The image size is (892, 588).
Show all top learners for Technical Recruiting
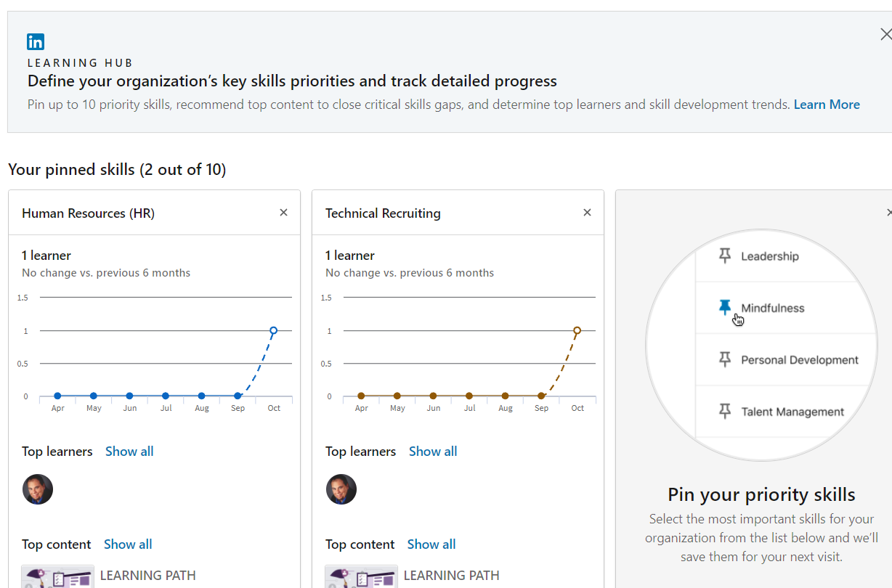click(433, 452)
